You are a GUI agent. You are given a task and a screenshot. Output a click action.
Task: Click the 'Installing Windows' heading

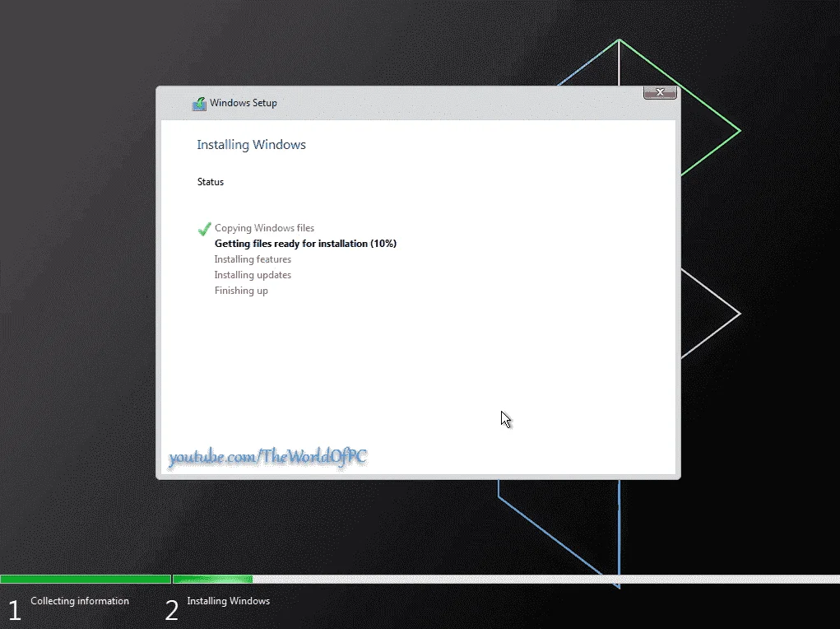click(251, 145)
